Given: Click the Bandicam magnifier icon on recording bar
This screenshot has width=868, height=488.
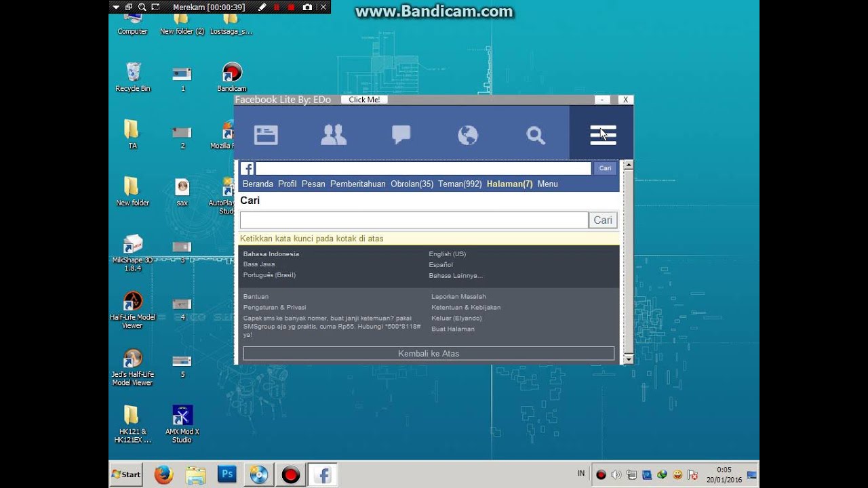Looking at the screenshot, I should click(x=142, y=7).
